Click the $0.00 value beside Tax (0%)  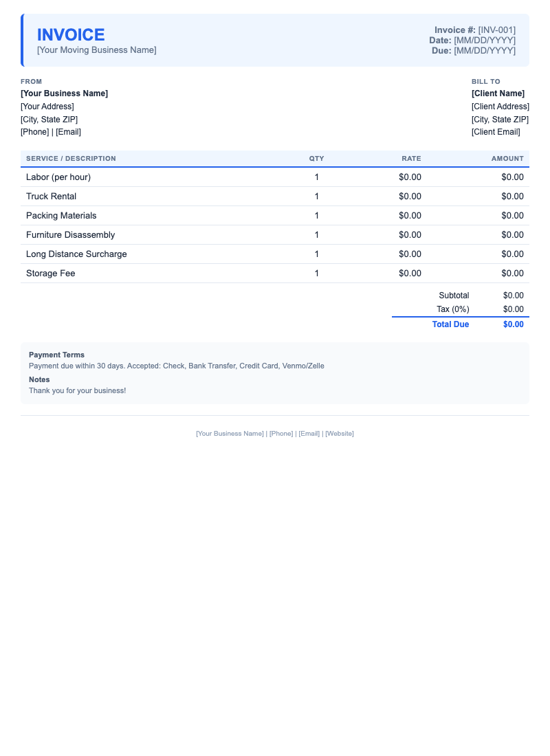[x=514, y=309]
